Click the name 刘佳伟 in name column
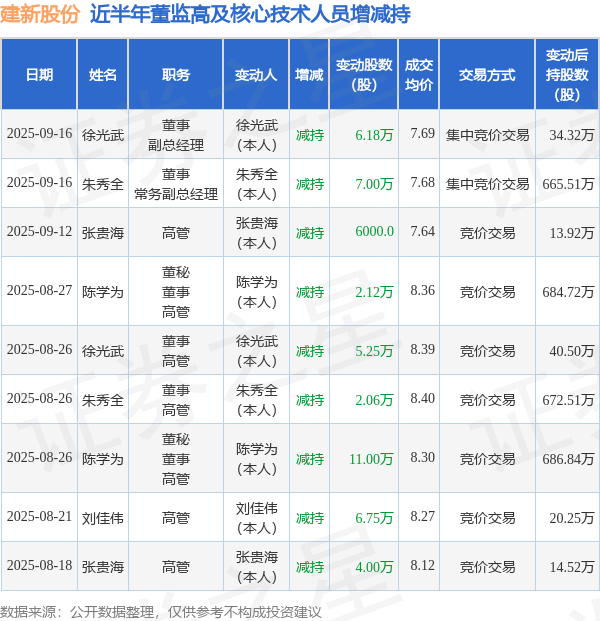The image size is (600, 621). click(103, 518)
